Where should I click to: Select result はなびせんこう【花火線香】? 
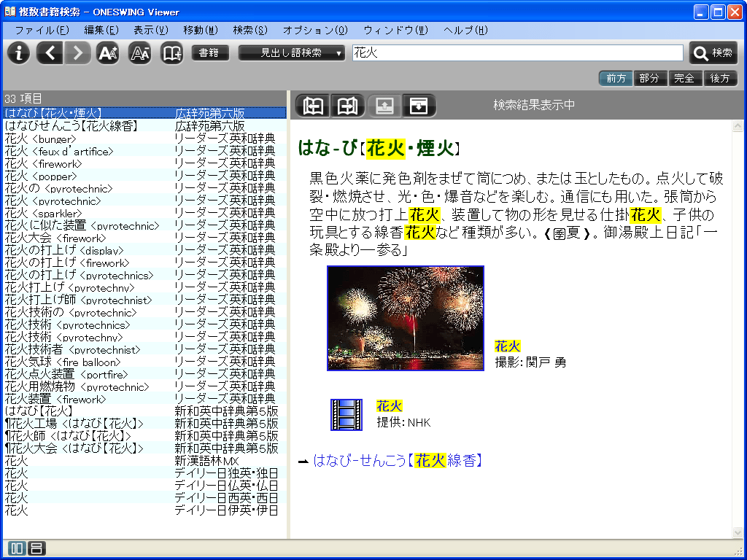tap(145, 125)
